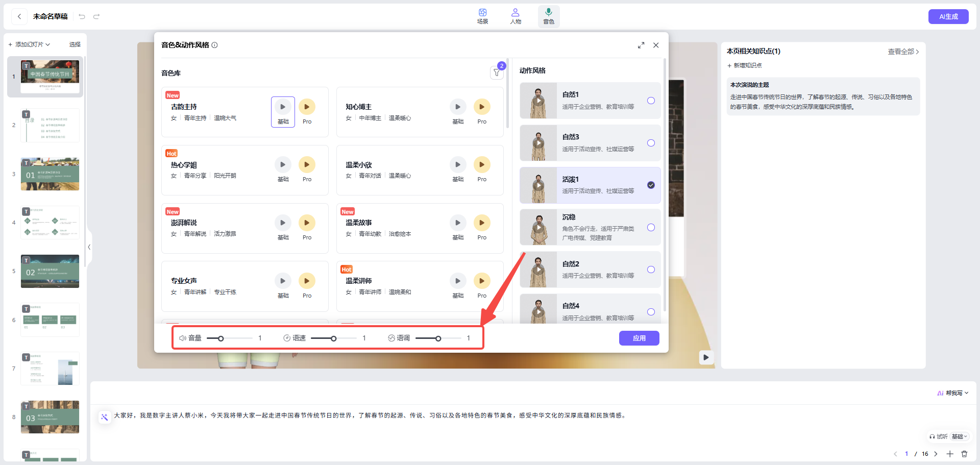Choose the 沉稳 action style radio button
The image size is (980, 465).
(651, 228)
